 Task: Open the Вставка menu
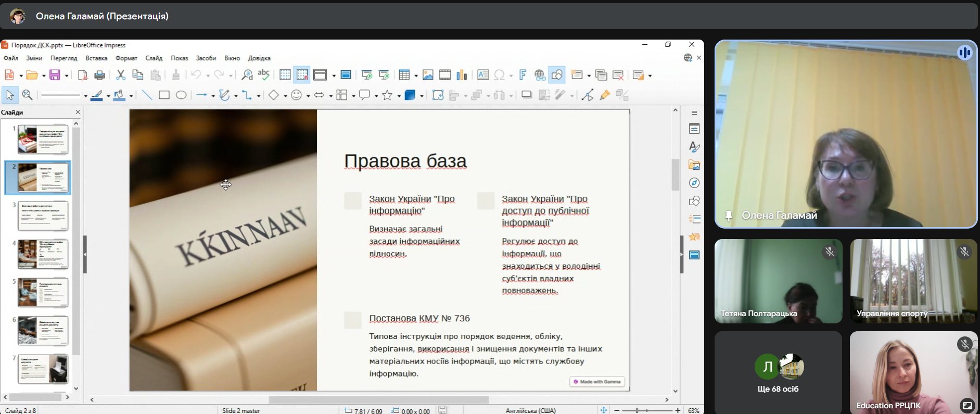[x=96, y=58]
